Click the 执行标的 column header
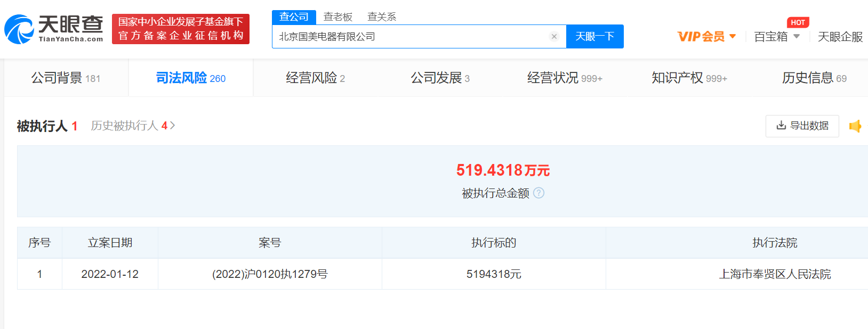 [x=494, y=243]
